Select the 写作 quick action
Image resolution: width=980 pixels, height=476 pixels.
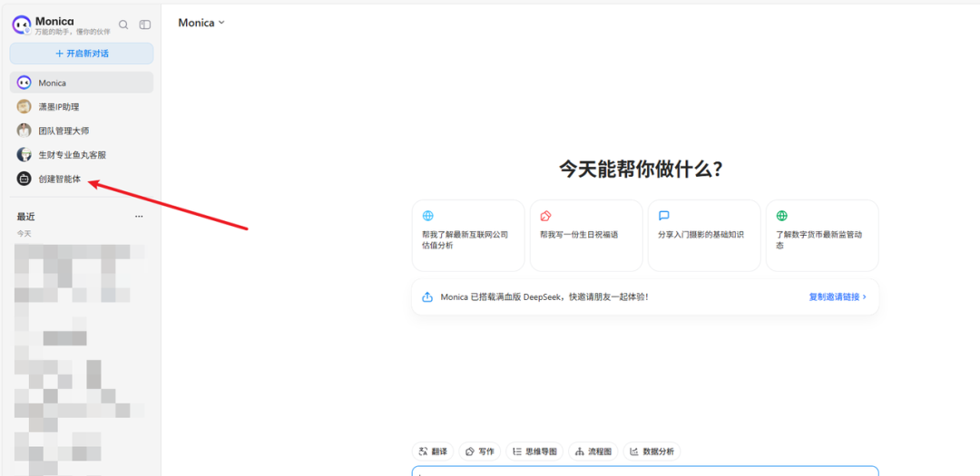point(479,452)
